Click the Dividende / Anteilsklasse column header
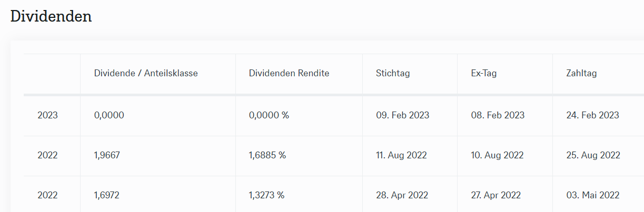 pos(146,74)
